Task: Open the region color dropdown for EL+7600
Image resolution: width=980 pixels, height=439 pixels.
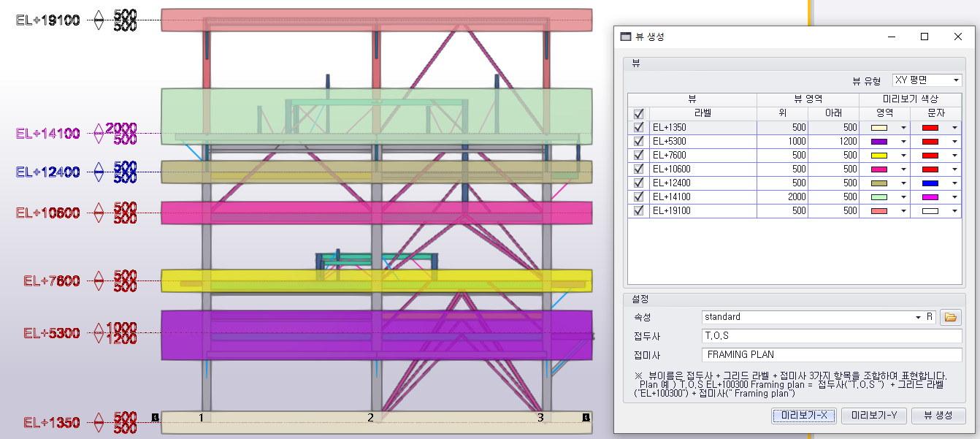Action: 903,156
